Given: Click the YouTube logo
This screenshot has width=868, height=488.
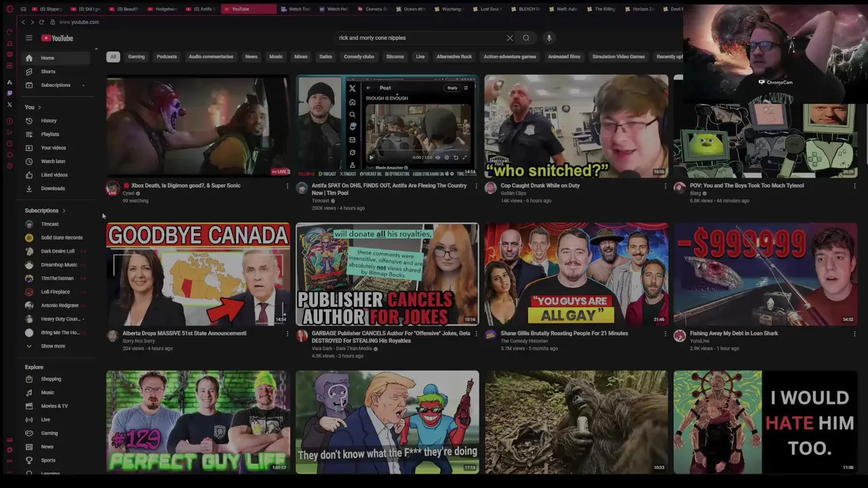Looking at the screenshot, I should (58, 38).
